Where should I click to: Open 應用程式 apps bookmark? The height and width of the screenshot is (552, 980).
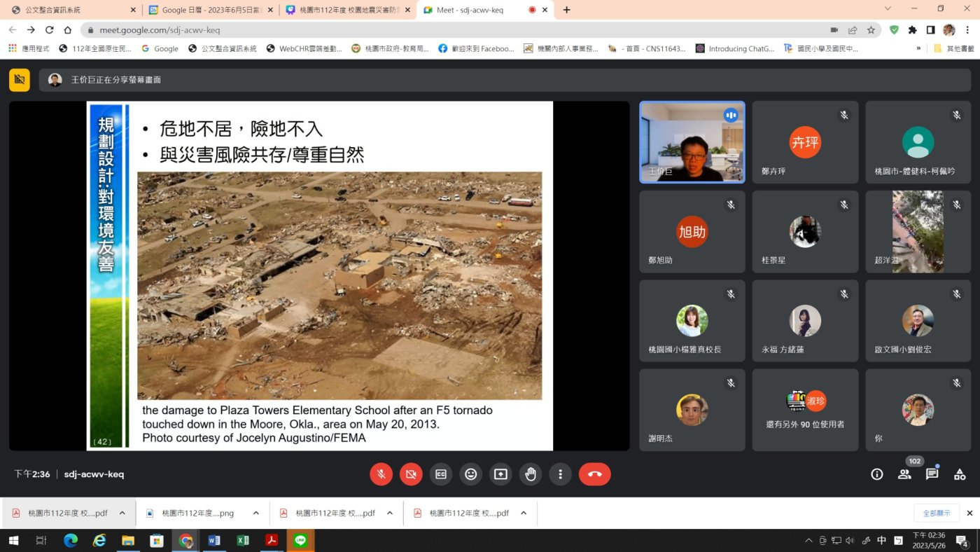point(29,49)
